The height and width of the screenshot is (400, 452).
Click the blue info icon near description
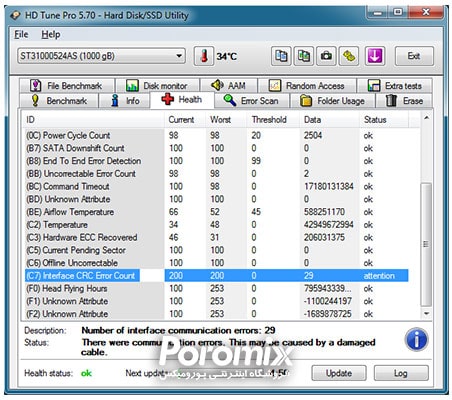(416, 340)
